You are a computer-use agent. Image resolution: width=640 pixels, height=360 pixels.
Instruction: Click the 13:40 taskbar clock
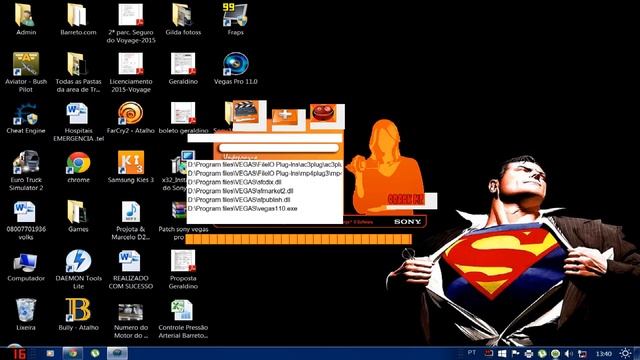click(604, 353)
